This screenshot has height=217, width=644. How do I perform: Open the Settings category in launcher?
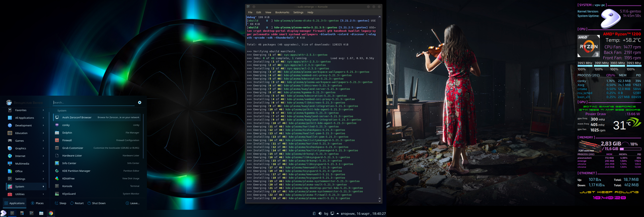click(25, 179)
